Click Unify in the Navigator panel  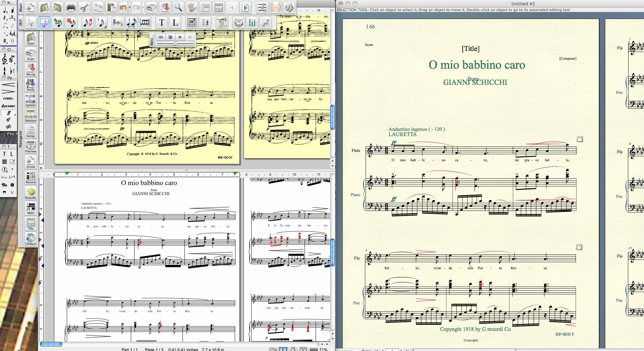click(x=31, y=85)
